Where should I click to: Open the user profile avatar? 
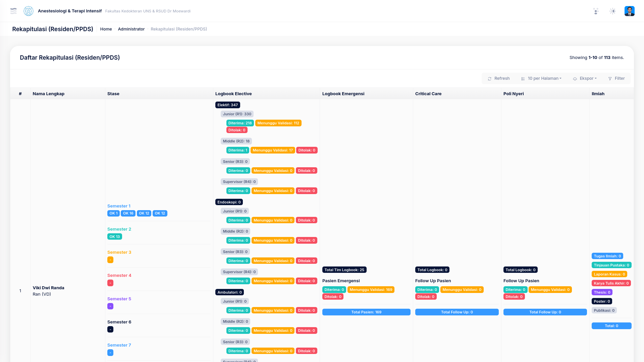point(630,11)
